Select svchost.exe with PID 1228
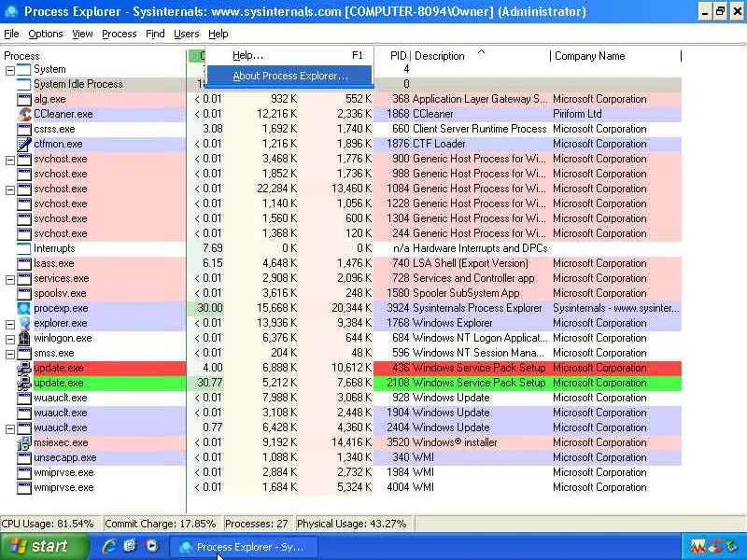Viewport: 747px width, 560px height. [342, 203]
